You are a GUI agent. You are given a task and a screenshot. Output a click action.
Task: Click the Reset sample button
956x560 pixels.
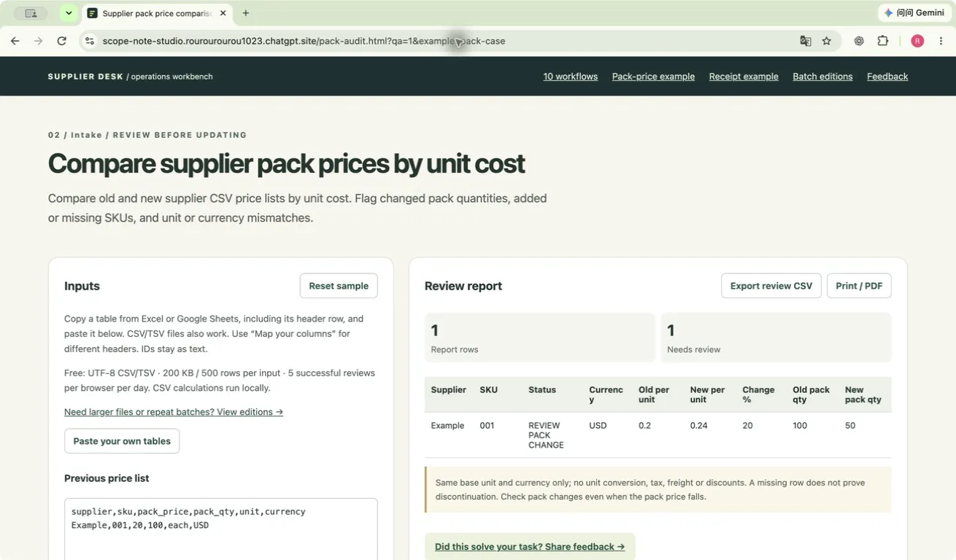pos(339,286)
